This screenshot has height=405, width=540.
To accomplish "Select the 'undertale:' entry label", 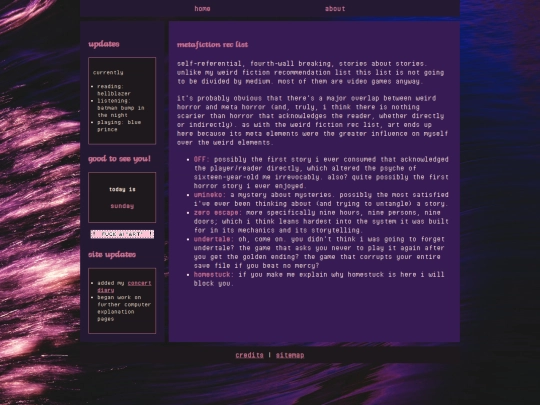I will point(214,239).
